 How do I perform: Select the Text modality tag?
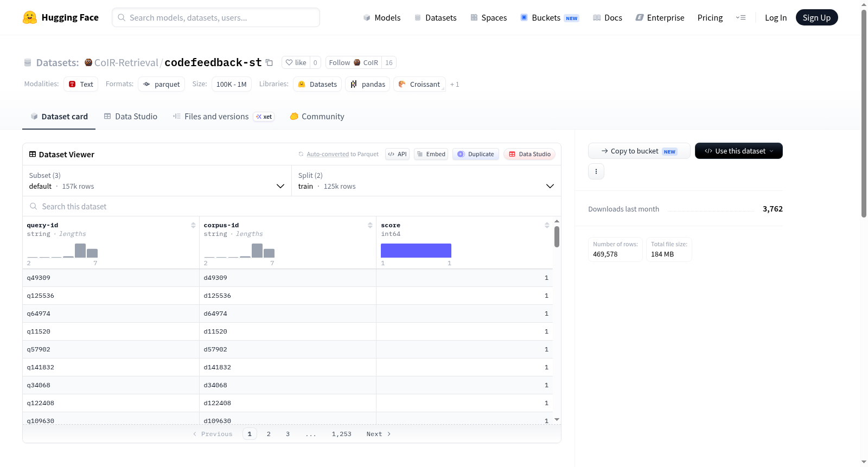pyautogui.click(x=81, y=84)
